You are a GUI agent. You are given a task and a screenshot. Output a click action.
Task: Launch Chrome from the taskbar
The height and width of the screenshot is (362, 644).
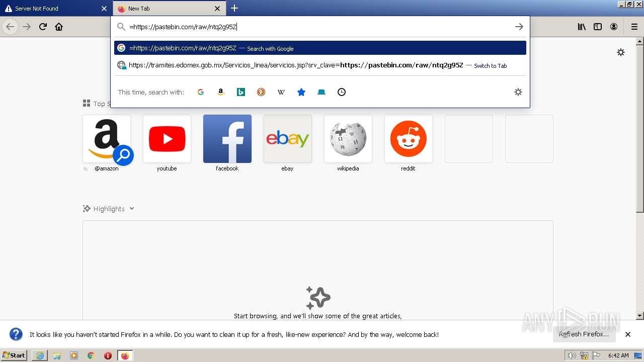91,355
